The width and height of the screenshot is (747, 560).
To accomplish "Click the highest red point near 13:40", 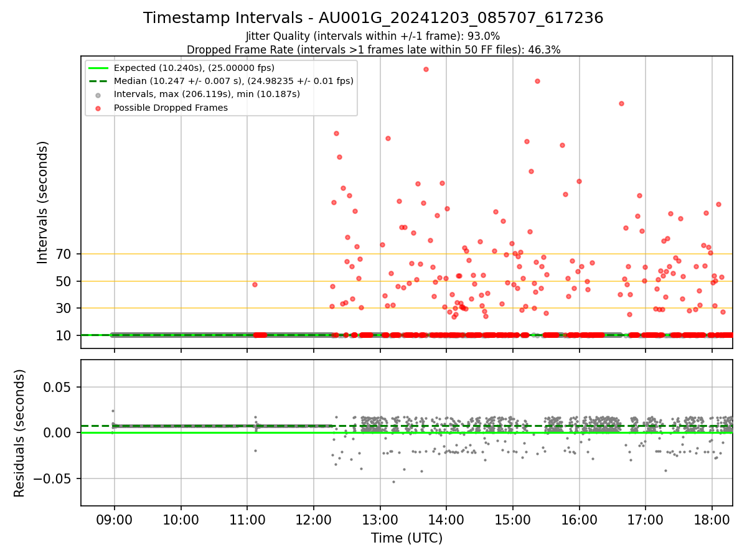I will [x=426, y=69].
